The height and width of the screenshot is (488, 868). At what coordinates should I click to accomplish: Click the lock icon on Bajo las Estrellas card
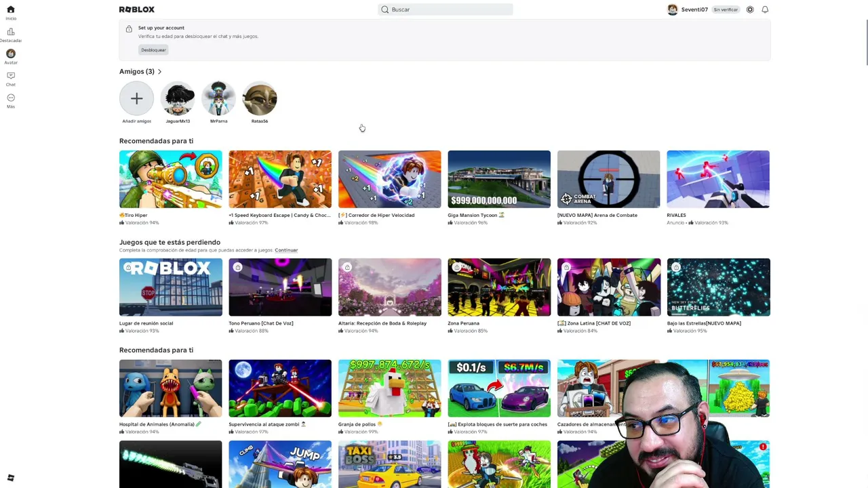click(675, 267)
